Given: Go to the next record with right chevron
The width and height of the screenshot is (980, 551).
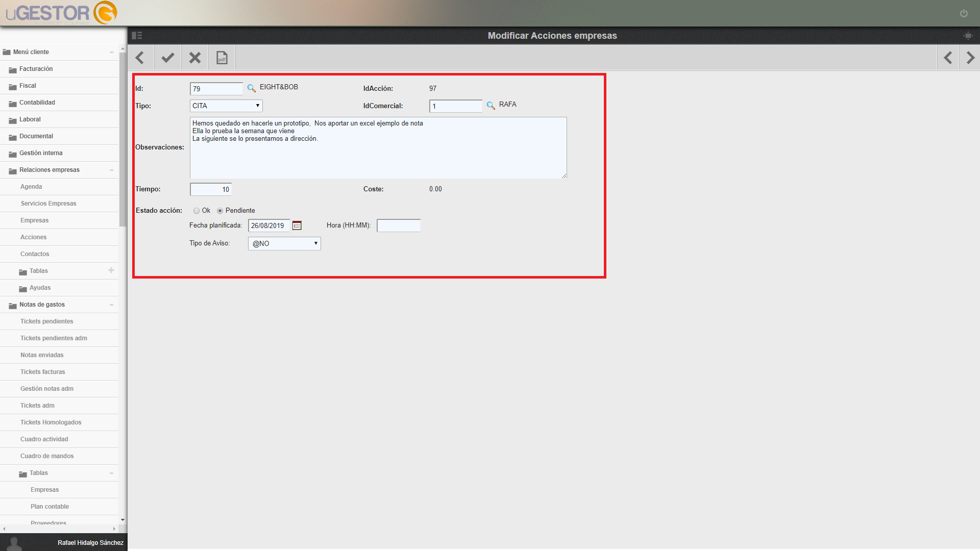Looking at the screenshot, I should (970, 58).
